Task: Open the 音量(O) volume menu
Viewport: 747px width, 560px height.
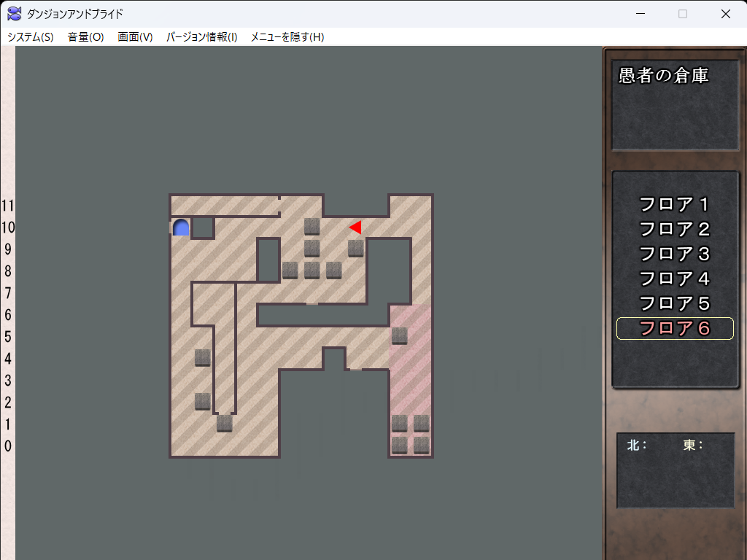Action: point(86,37)
